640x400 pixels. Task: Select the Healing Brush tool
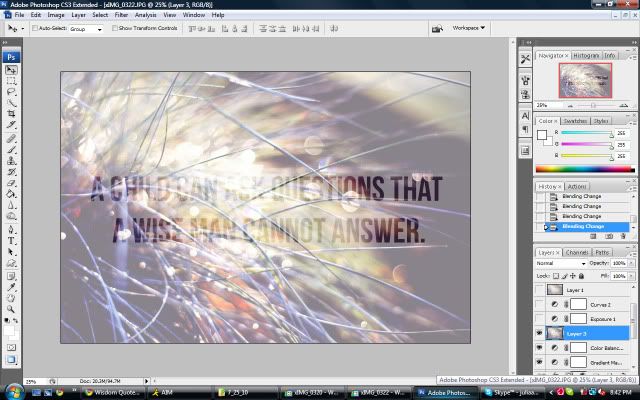click(11, 139)
